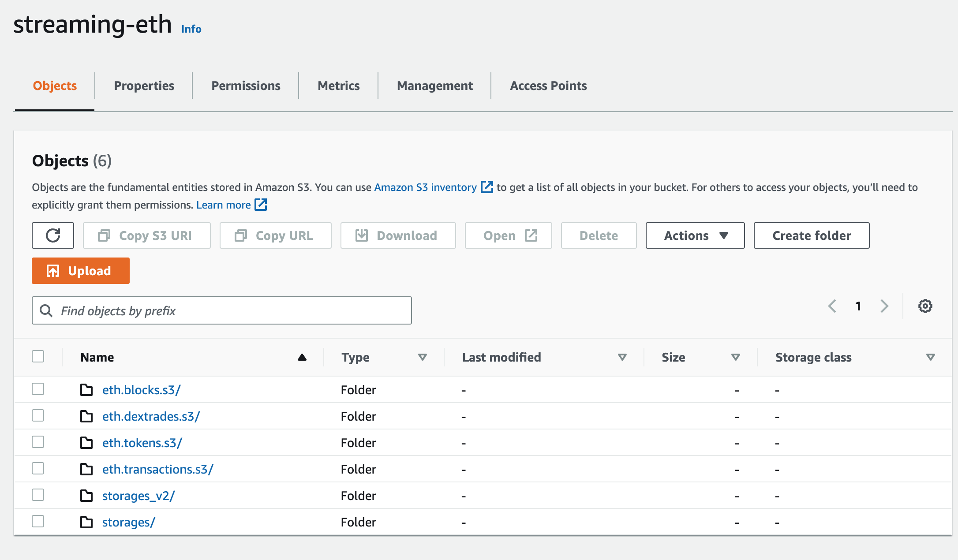Viewport: 958px width, 560px height.
Task: Switch to the Objects tab
Action: click(55, 86)
